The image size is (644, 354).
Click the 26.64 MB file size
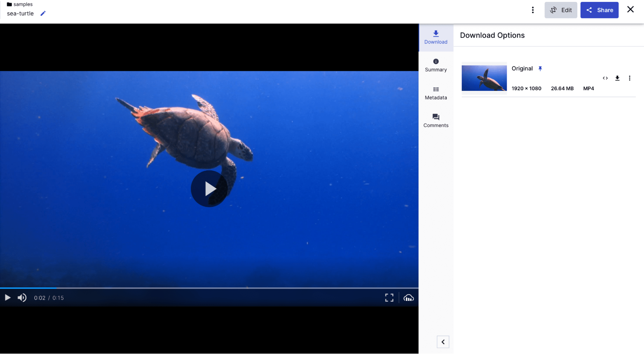562,88
